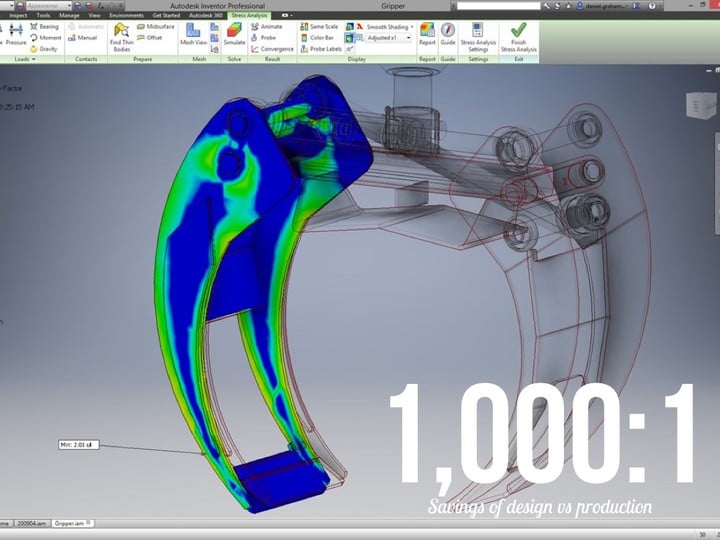Open the Get Started tab
This screenshot has height=540, width=720.
tap(166, 15)
